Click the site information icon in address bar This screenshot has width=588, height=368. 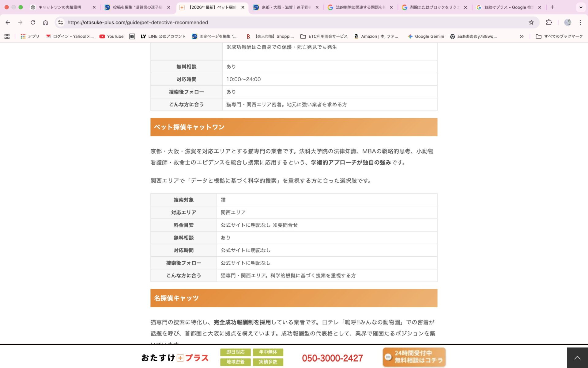[x=59, y=22]
